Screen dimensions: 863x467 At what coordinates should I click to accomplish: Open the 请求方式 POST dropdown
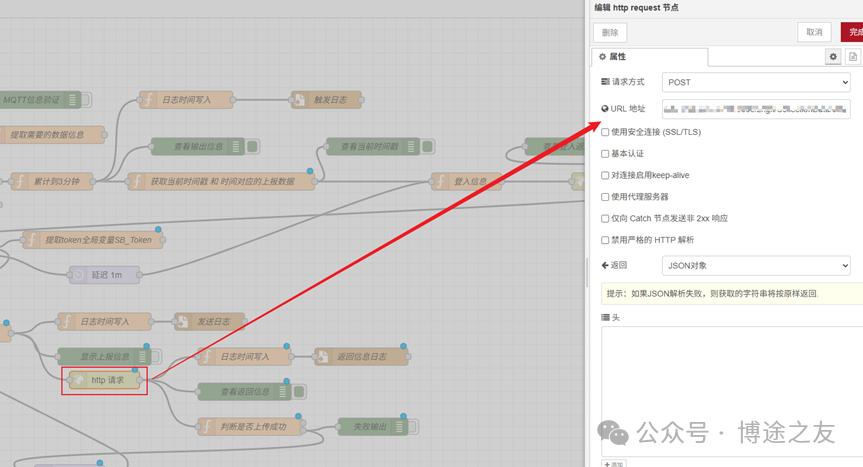pyautogui.click(x=756, y=82)
